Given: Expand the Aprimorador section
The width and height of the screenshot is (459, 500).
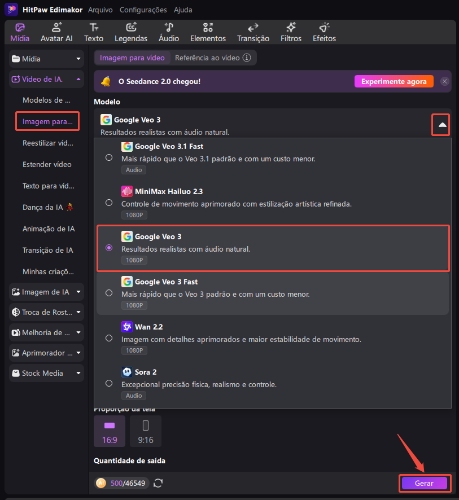Looking at the screenshot, I should tap(46, 353).
